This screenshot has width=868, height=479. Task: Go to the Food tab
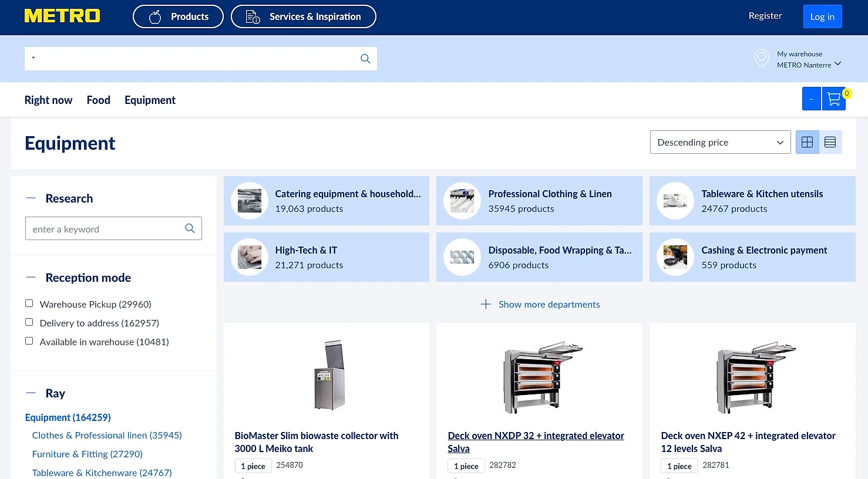point(99,100)
